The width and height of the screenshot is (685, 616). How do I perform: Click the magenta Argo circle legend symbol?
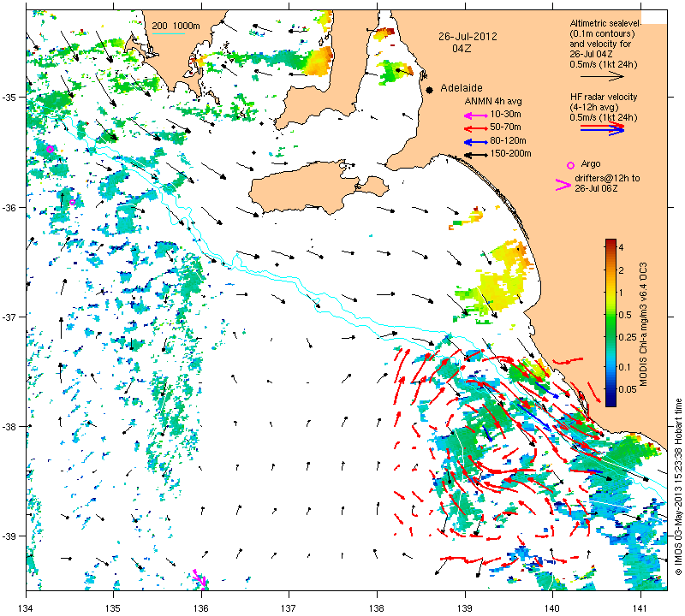coord(570,165)
